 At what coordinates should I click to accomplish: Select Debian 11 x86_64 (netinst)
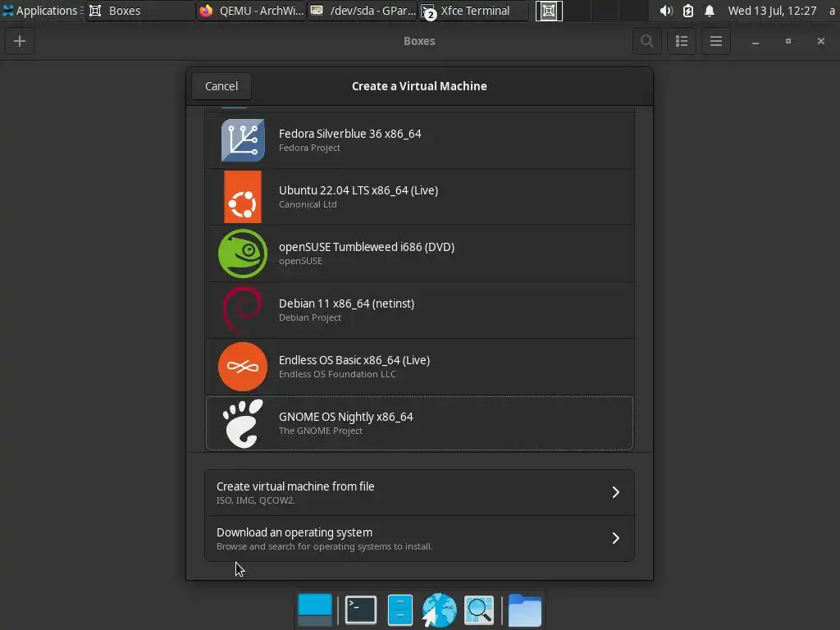pos(420,310)
